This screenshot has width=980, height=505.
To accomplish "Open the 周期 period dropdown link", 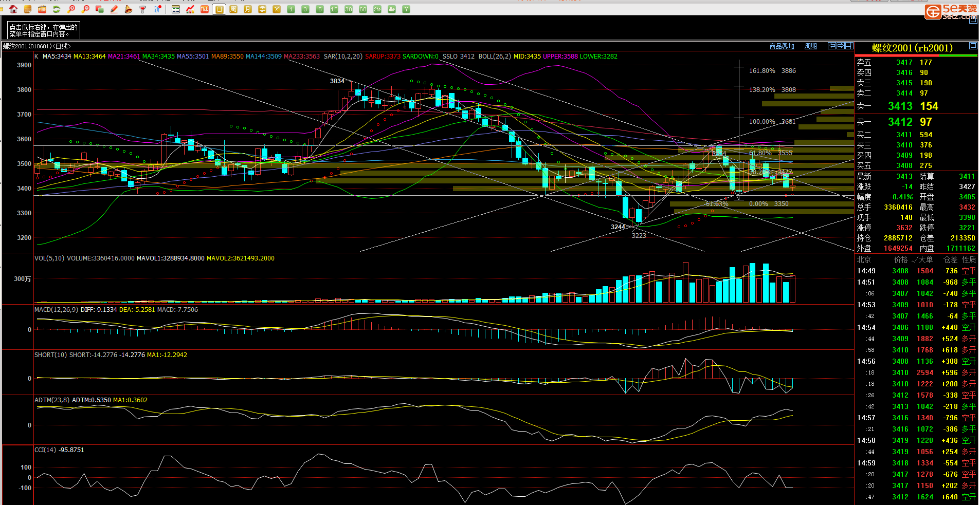I will coord(810,46).
